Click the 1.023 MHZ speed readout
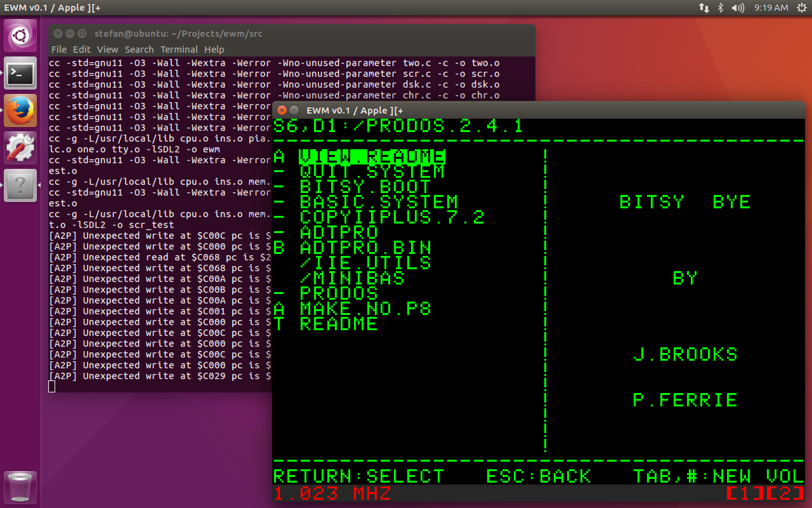Viewport: 812px width, 508px height. pos(332,493)
